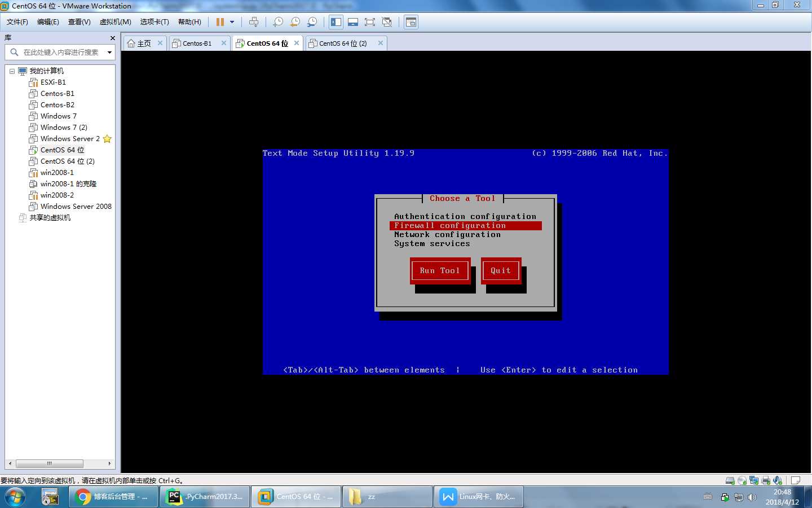Click the library scrollbar left arrow
Viewport: 812px width, 508px height.
(10, 463)
